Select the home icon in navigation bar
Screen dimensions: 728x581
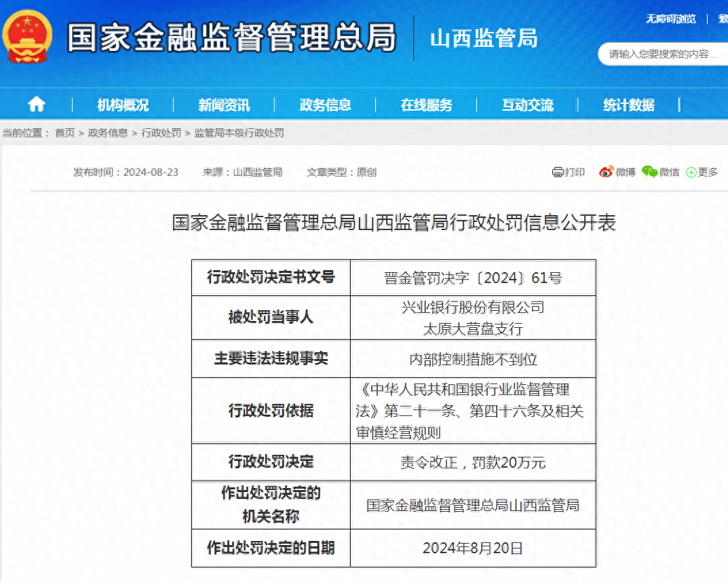35,105
